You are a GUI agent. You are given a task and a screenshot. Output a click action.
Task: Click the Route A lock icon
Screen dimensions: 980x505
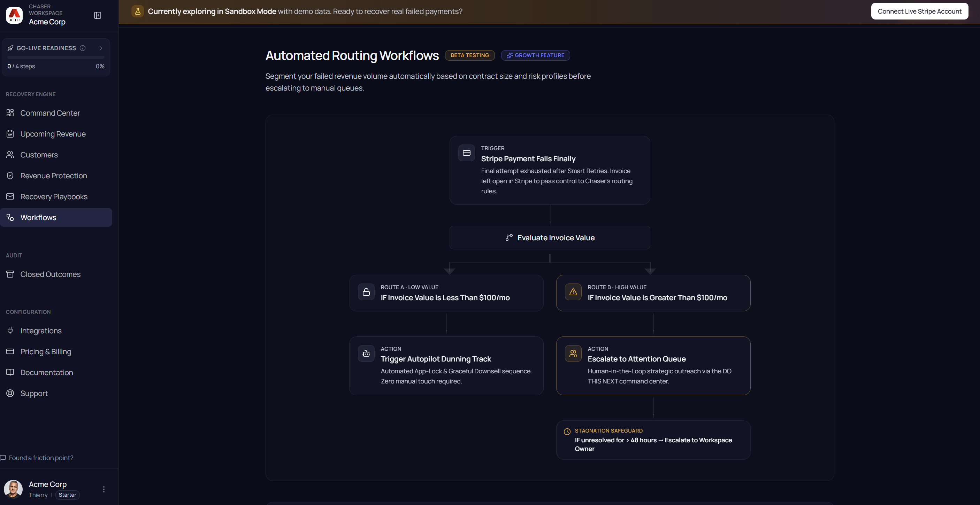point(366,292)
